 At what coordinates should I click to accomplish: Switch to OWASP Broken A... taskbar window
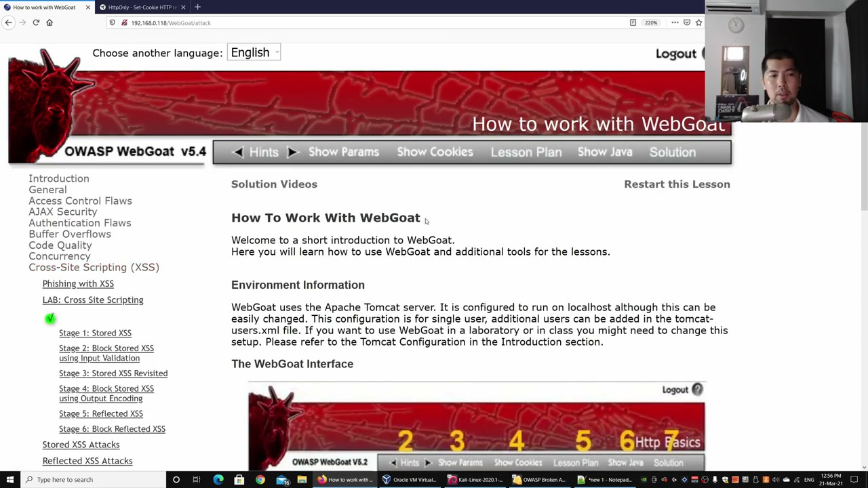point(539,479)
